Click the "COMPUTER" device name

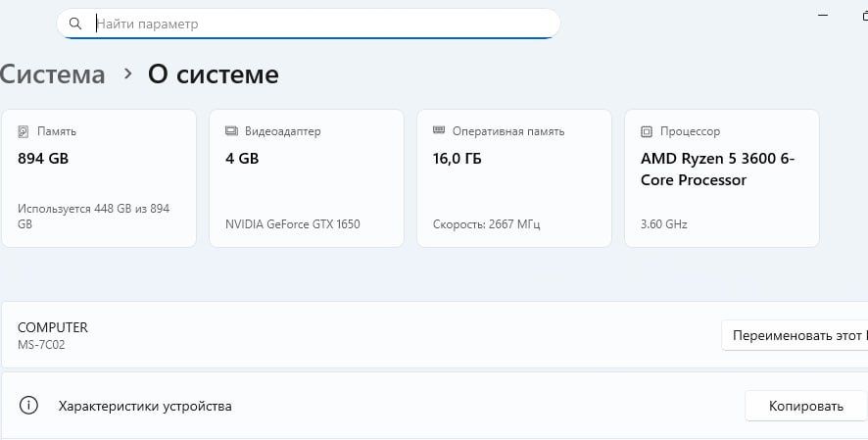[53, 328]
